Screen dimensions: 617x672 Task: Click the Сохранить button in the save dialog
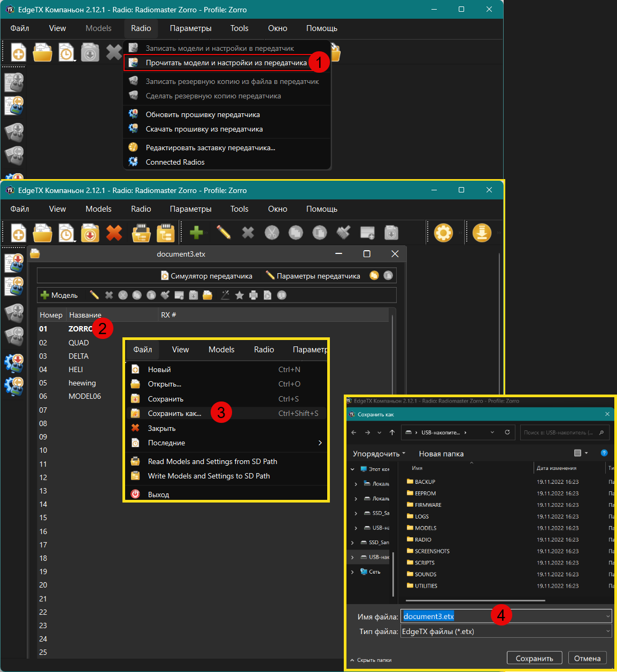point(534,659)
